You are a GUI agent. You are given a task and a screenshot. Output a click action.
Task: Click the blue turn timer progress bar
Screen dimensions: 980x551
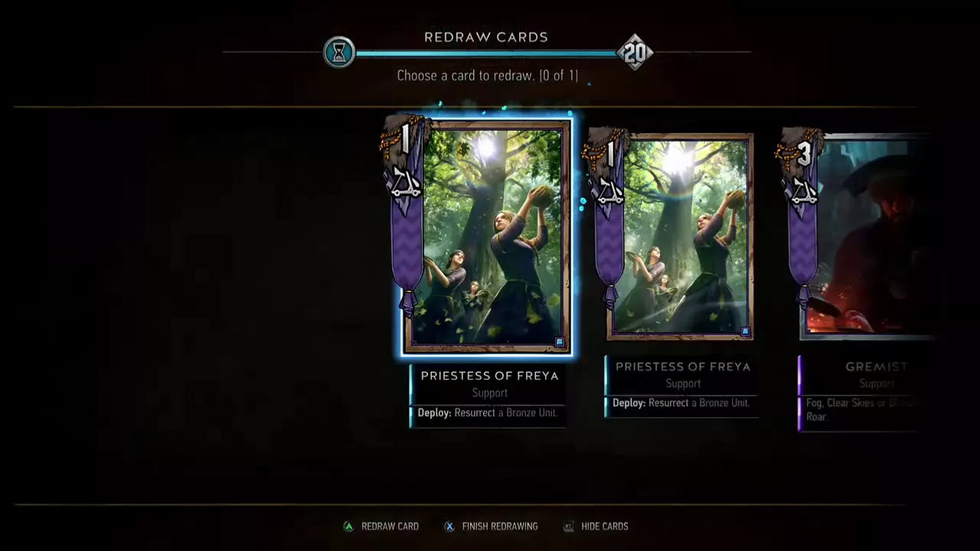click(x=486, y=54)
